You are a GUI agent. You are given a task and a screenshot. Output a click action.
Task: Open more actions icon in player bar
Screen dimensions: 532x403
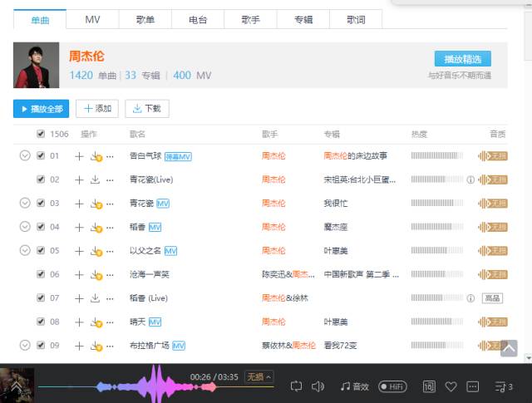click(x=473, y=386)
